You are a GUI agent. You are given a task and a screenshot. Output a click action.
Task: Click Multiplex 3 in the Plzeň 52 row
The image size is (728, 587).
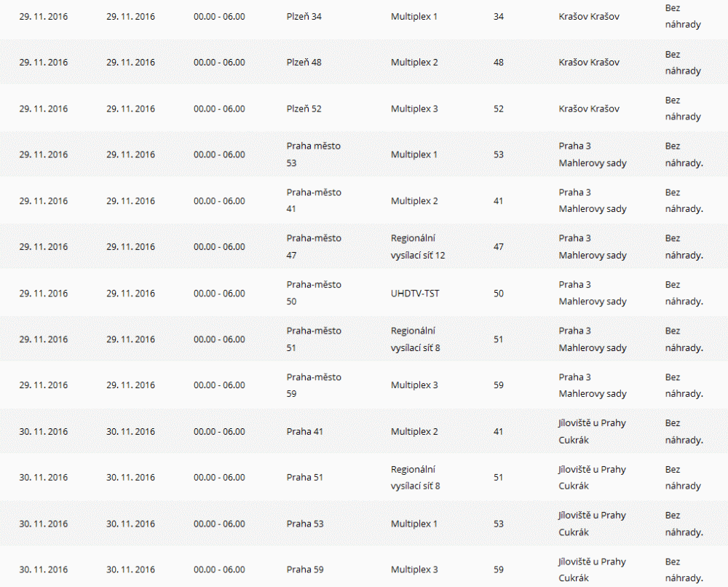(x=414, y=109)
